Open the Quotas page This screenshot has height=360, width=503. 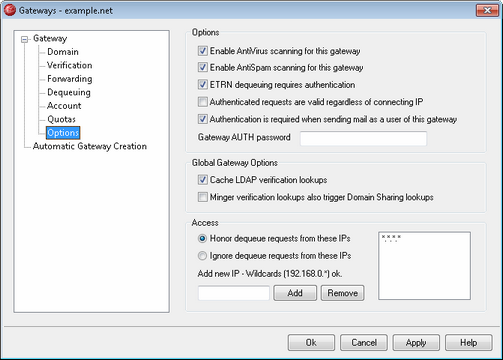[x=61, y=119]
